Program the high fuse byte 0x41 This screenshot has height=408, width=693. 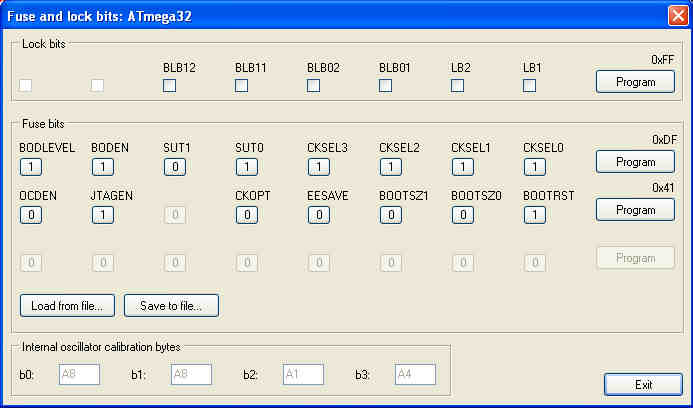[636, 210]
